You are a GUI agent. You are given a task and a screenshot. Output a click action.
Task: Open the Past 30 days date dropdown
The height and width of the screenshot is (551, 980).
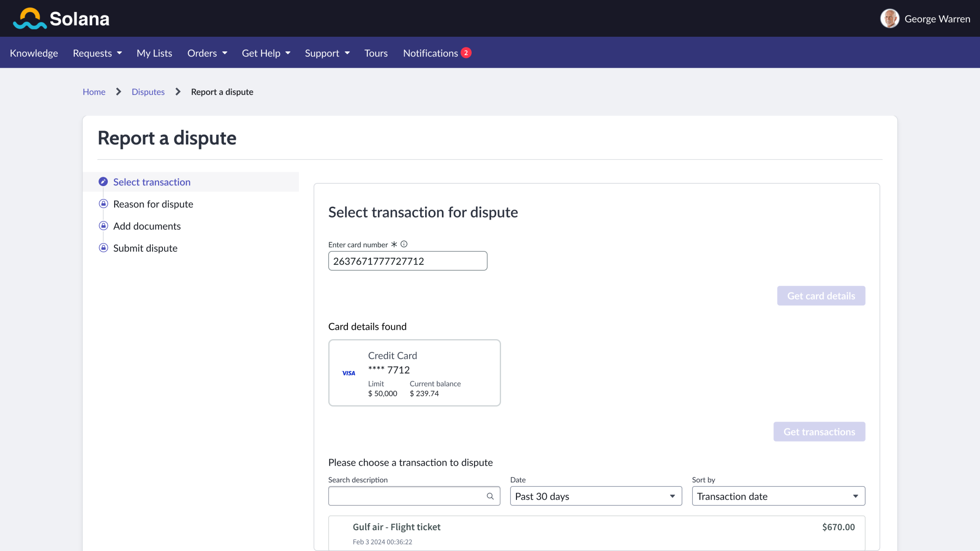point(595,496)
